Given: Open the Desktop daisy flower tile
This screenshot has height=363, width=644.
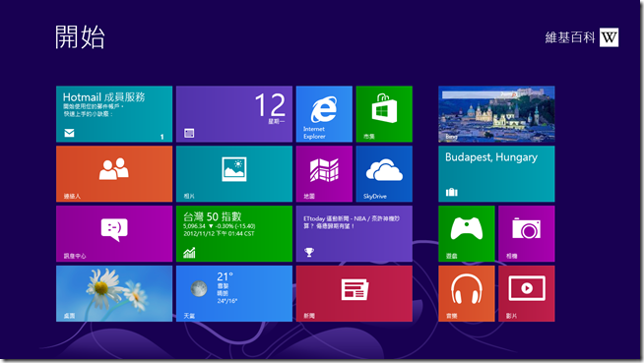Looking at the screenshot, I should (x=114, y=294).
